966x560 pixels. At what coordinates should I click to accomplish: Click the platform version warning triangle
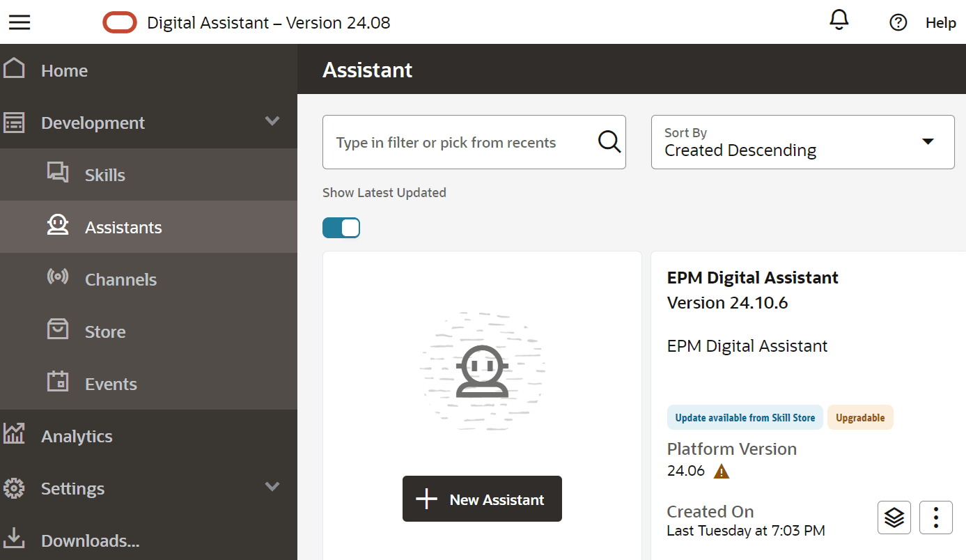coord(722,472)
